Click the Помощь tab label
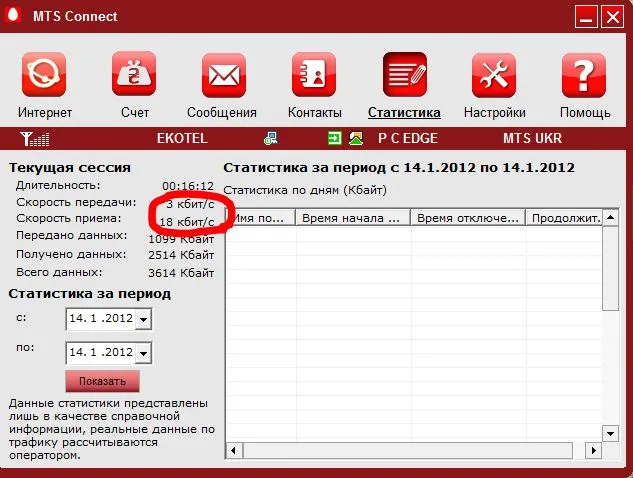633x478 pixels. [x=585, y=112]
